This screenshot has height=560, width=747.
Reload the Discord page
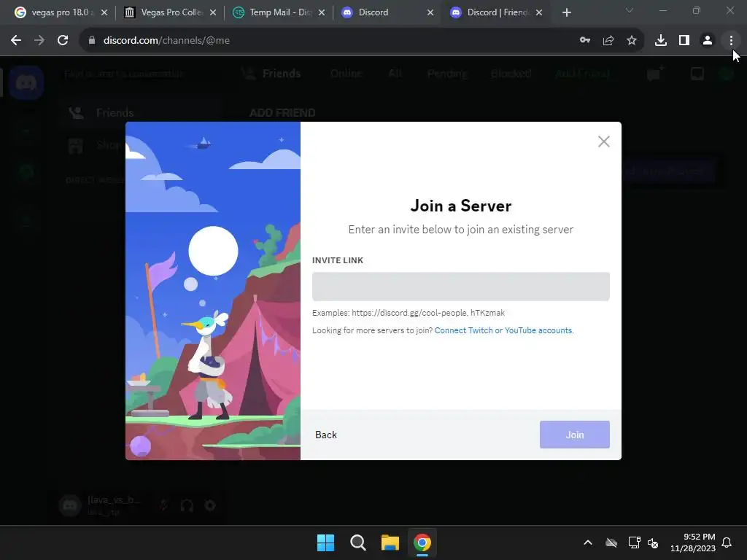63,41
